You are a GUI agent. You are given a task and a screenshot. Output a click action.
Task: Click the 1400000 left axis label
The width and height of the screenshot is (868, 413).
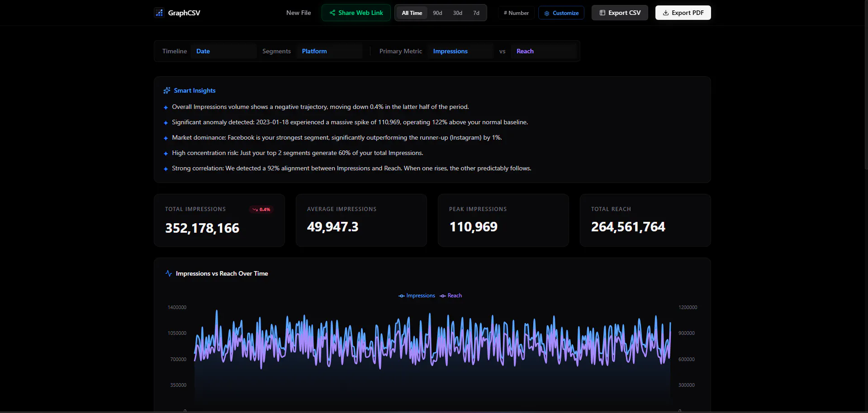[177, 307]
